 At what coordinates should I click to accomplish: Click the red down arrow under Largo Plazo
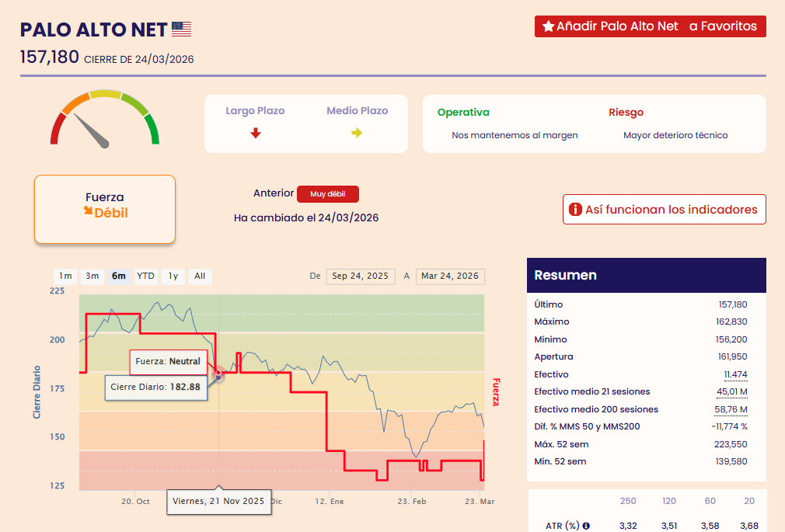[x=256, y=133]
